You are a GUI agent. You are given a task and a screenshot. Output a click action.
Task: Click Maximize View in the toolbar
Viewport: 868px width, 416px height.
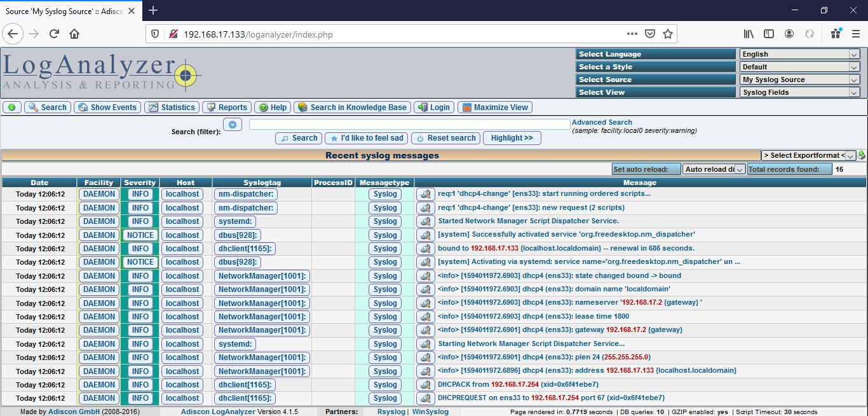point(494,107)
